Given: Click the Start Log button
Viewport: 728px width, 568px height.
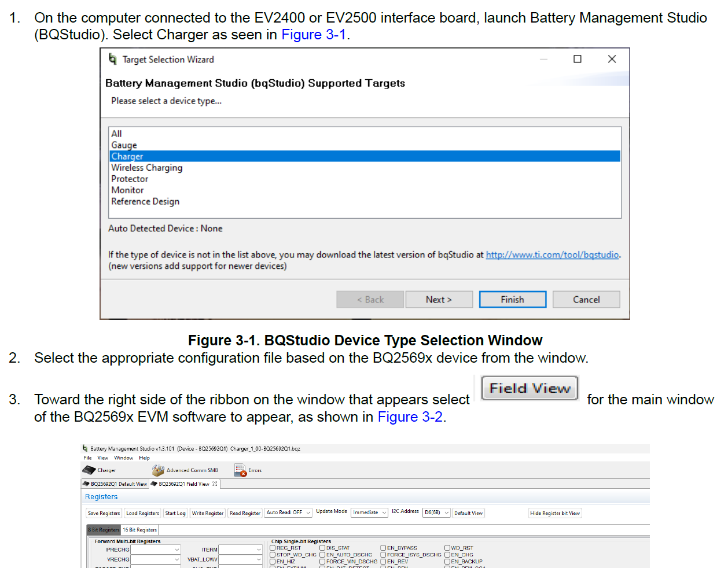Looking at the screenshot, I should (x=175, y=513).
